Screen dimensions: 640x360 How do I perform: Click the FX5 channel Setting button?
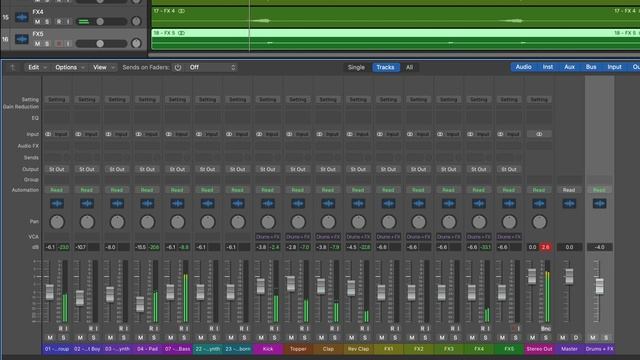509,99
